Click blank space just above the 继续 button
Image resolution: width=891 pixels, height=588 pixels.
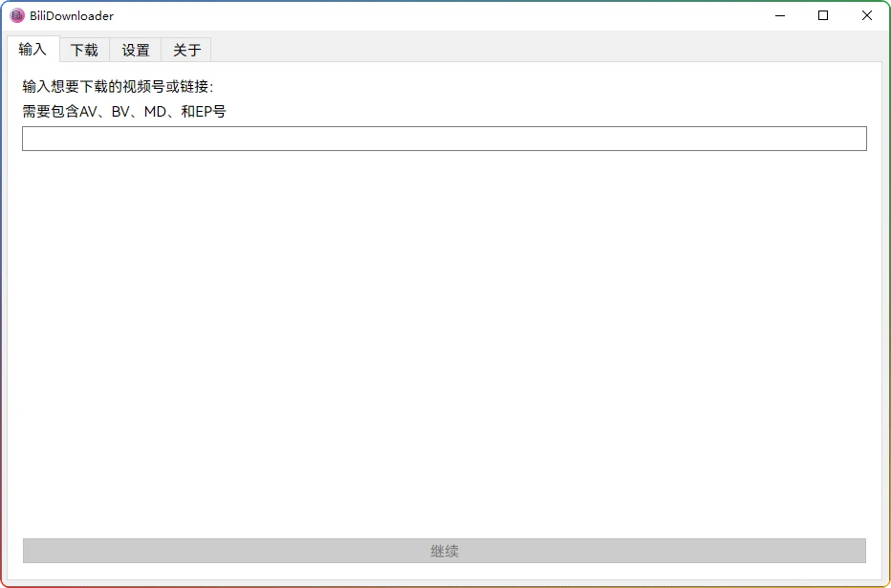pos(444,524)
